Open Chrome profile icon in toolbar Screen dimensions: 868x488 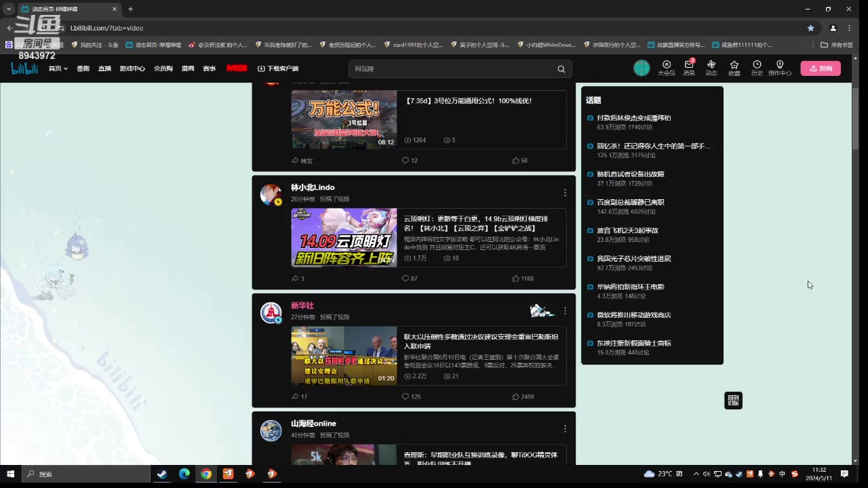pyautogui.click(x=833, y=28)
